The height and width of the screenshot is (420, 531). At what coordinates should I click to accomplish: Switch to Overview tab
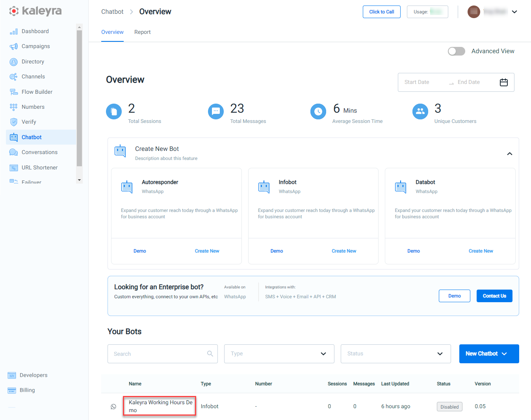[112, 32]
